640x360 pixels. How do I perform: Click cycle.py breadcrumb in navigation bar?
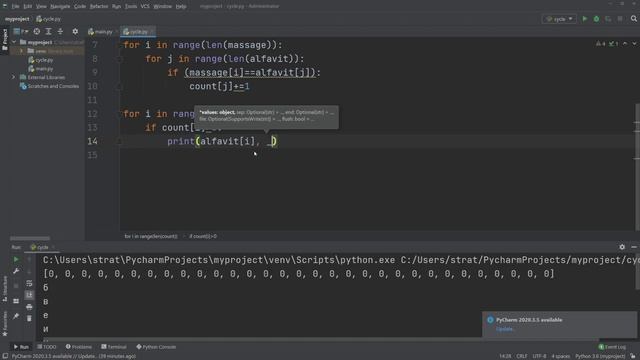tap(49, 19)
